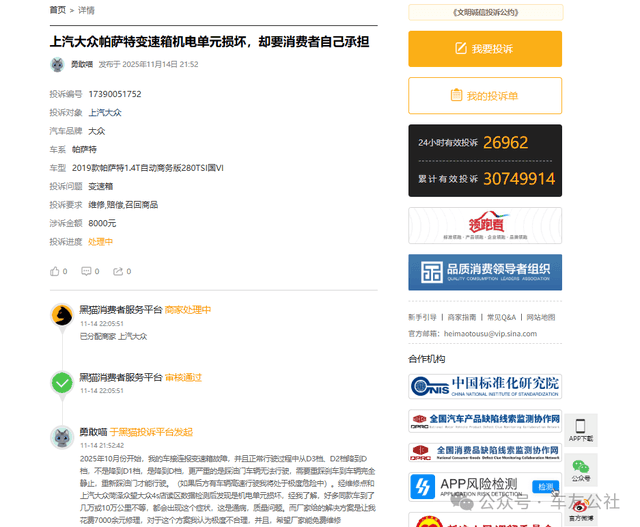Click the 官方微博 Weibo icon
The height and width of the screenshot is (527, 640).
[x=580, y=510]
